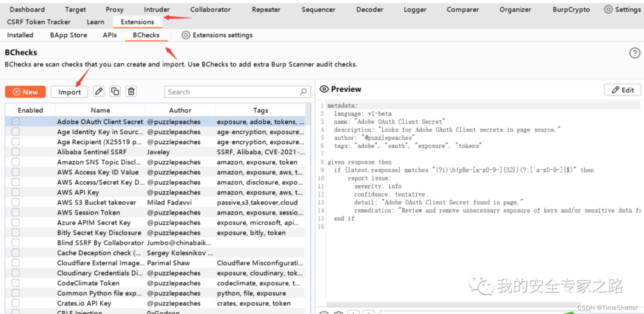Viewport: 644px width, 314px height.
Task: Open the BApp Store sub-tab
Action: tap(68, 35)
